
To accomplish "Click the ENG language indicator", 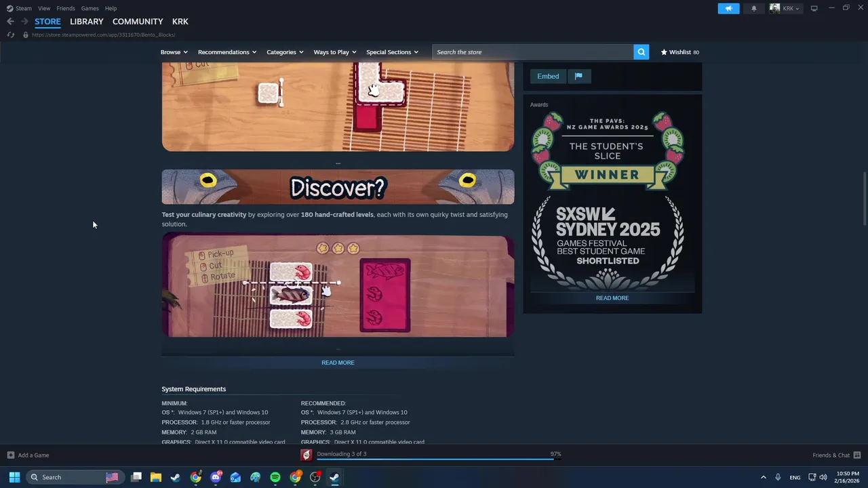I will click(x=795, y=477).
